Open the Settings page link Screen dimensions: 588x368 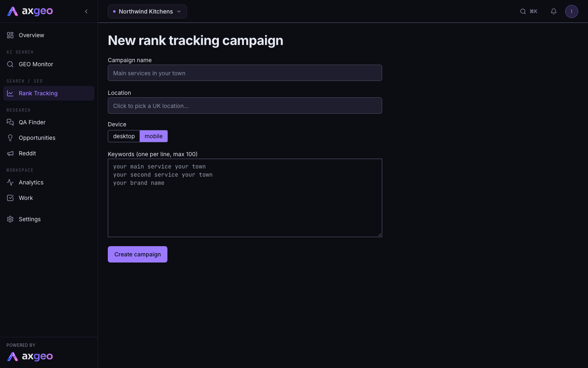coord(49,219)
